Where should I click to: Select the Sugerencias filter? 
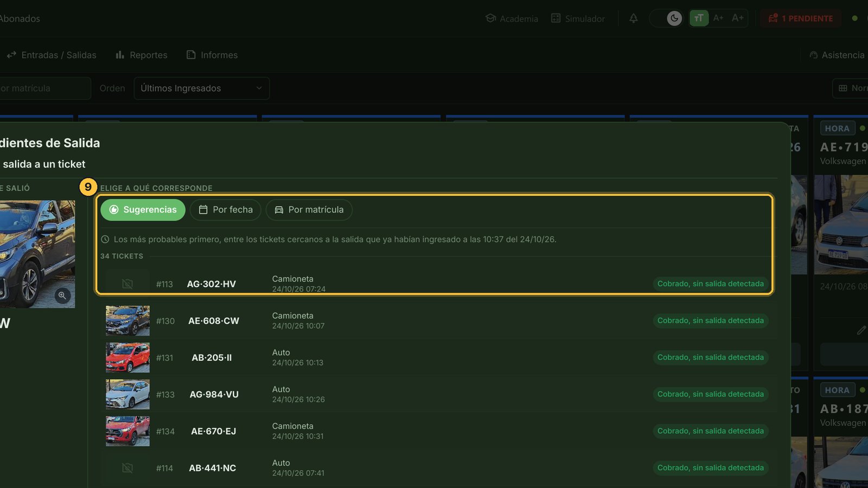click(143, 210)
